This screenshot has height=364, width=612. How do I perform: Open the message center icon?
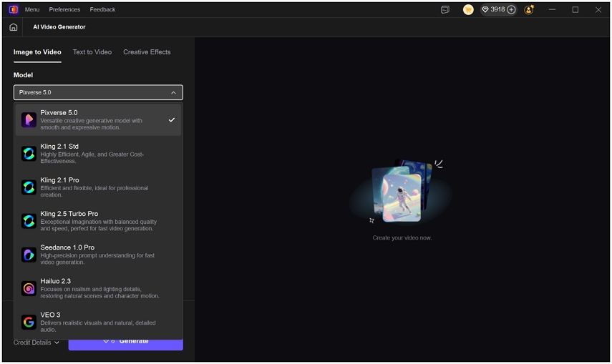[x=445, y=10]
